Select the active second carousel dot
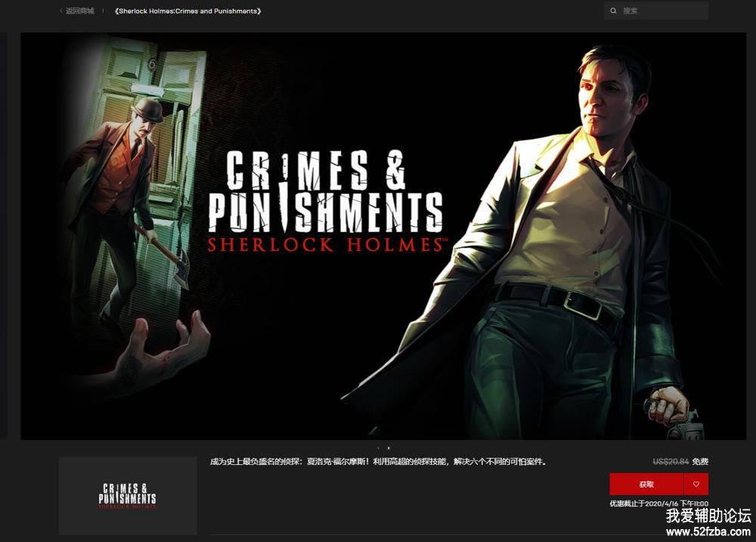756x542 pixels. [x=389, y=448]
